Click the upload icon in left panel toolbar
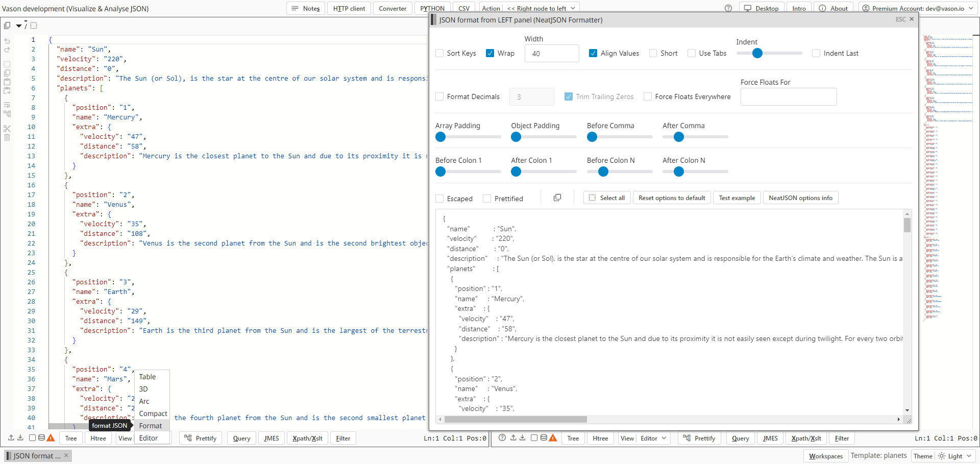The height and width of the screenshot is (464, 980). click(x=11, y=438)
